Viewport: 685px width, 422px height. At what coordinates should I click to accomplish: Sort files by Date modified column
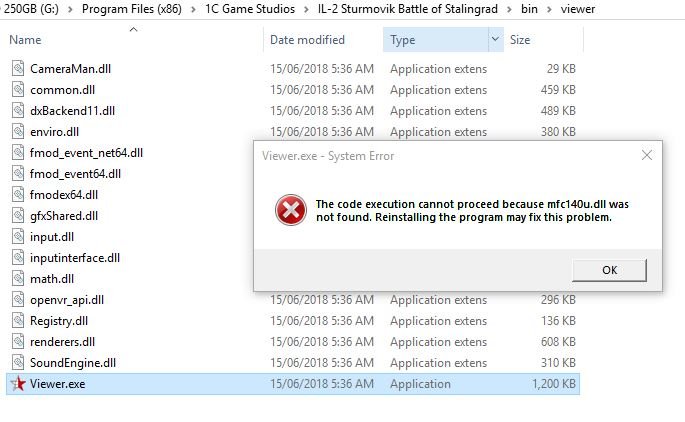[307, 40]
